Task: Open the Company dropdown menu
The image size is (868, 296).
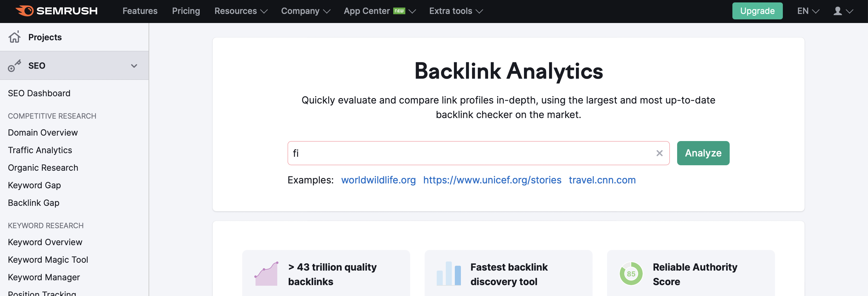Action: pyautogui.click(x=305, y=11)
